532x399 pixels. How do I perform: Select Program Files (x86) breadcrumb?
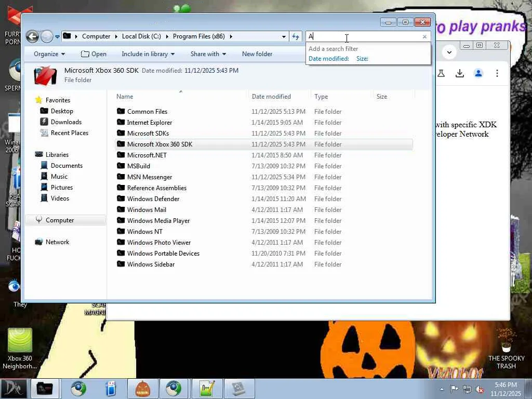tap(199, 36)
